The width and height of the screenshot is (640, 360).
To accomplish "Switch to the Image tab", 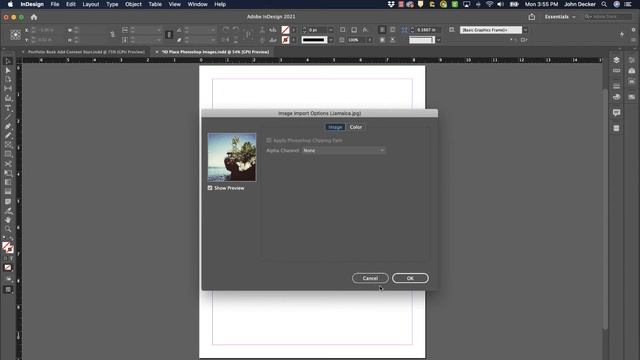I will 335,127.
